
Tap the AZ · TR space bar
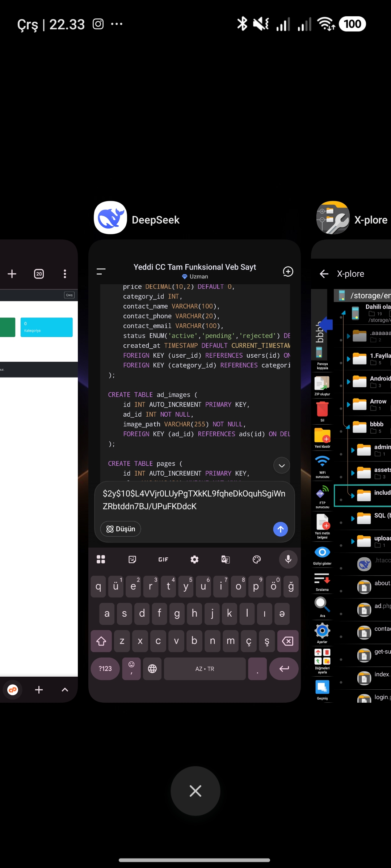(x=205, y=669)
